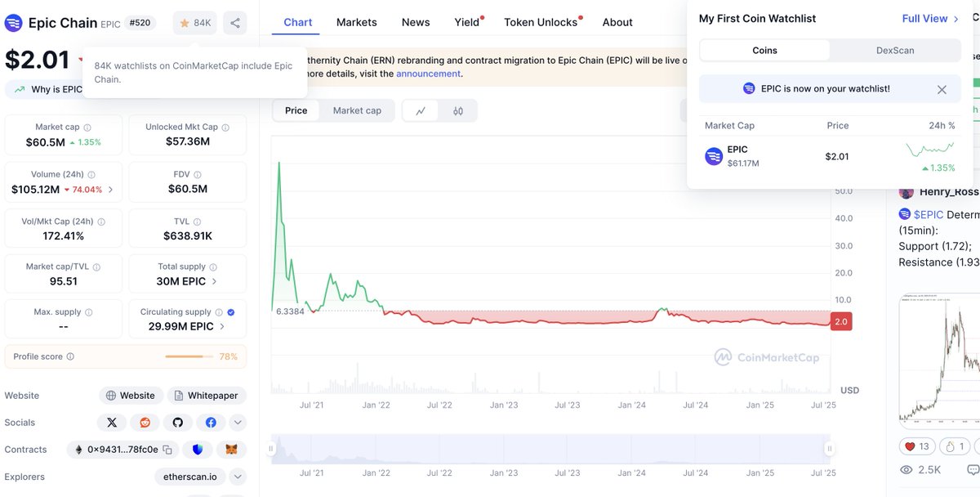Open the announcement link in the banner

[428, 74]
